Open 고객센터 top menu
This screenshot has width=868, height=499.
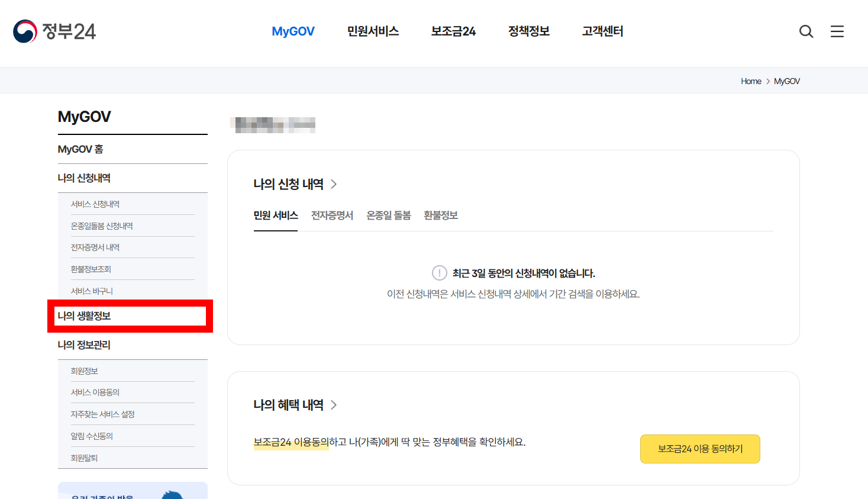(x=602, y=31)
